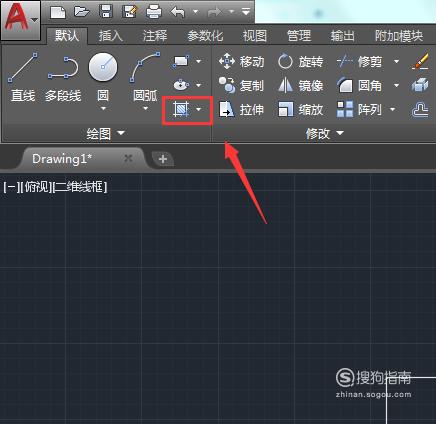This screenshot has height=424, width=436.
Task: Select the hatch fill tool
Action: tap(181, 109)
